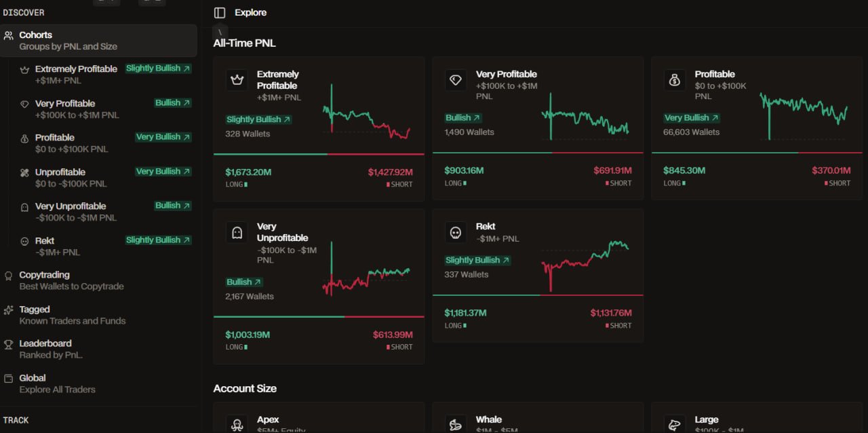Image resolution: width=868 pixels, height=433 pixels.
Task: Click $1,427.92M short value
Action: click(x=390, y=172)
